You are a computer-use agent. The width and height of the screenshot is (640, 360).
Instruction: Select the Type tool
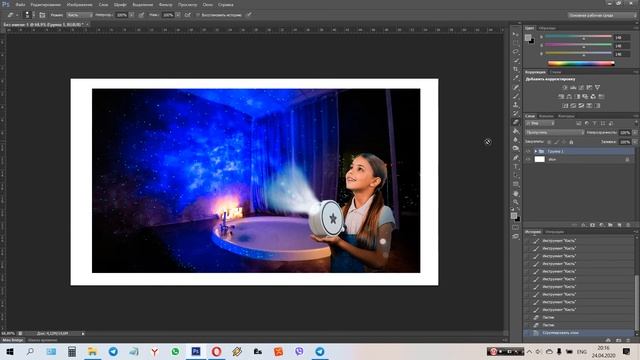(x=516, y=167)
